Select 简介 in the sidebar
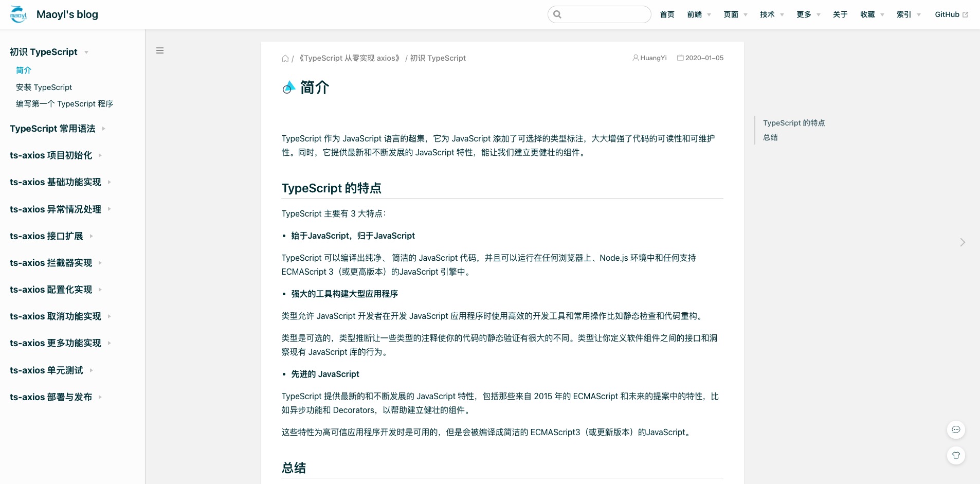 pos(24,70)
